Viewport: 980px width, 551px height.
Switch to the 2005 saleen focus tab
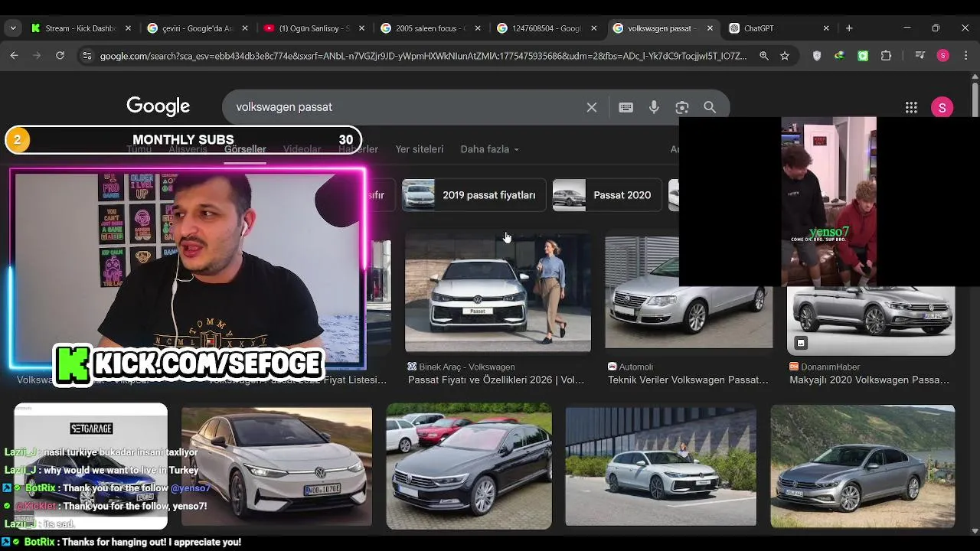point(430,28)
